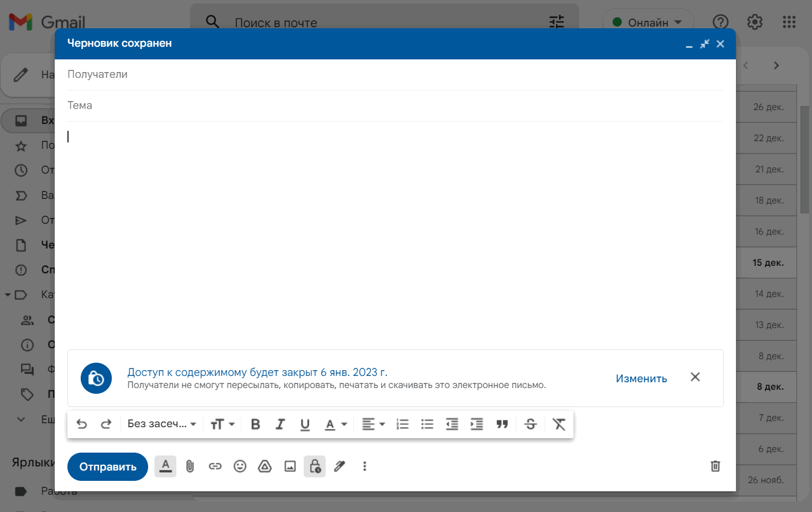Attach files with the paperclip icon

pos(190,466)
